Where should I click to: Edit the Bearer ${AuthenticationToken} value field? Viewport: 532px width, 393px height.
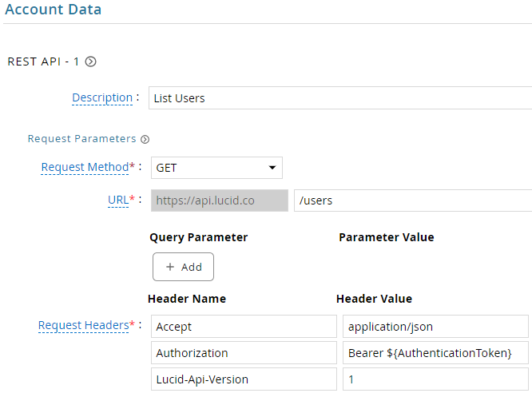point(435,353)
